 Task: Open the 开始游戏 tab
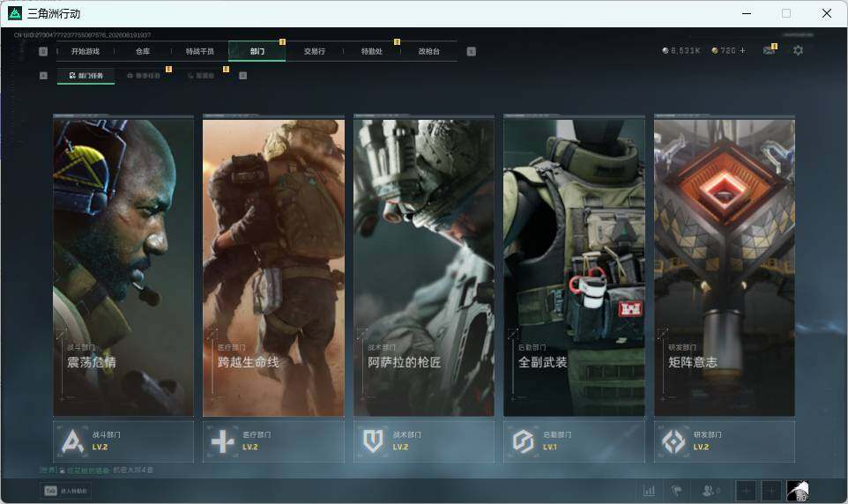pos(86,51)
